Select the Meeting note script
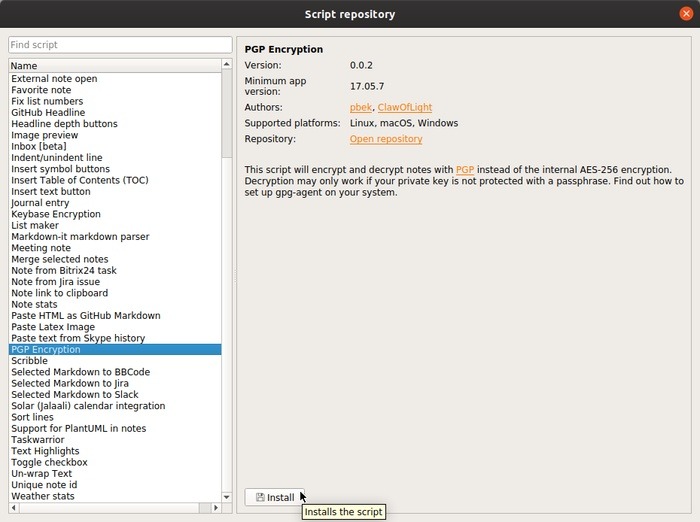 click(115, 248)
